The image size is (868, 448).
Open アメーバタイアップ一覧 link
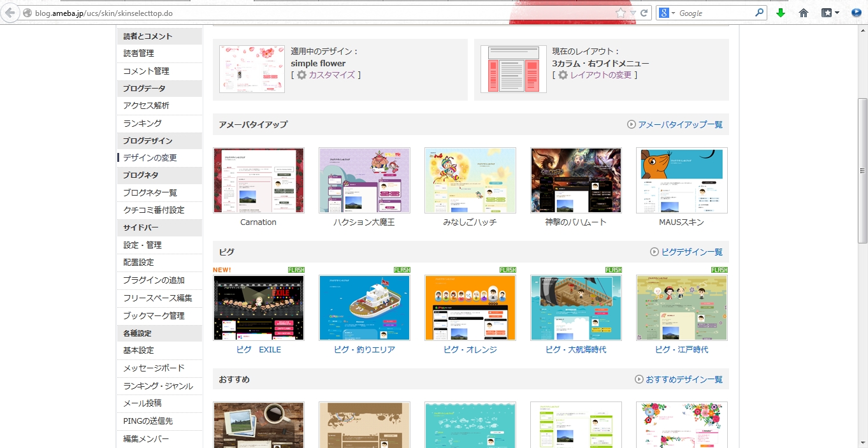click(680, 124)
